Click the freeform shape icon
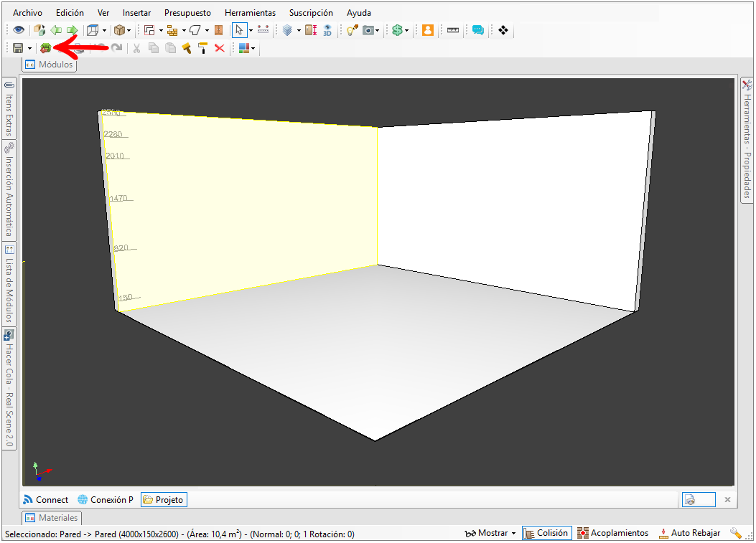The height and width of the screenshot is (543, 756). [195, 30]
